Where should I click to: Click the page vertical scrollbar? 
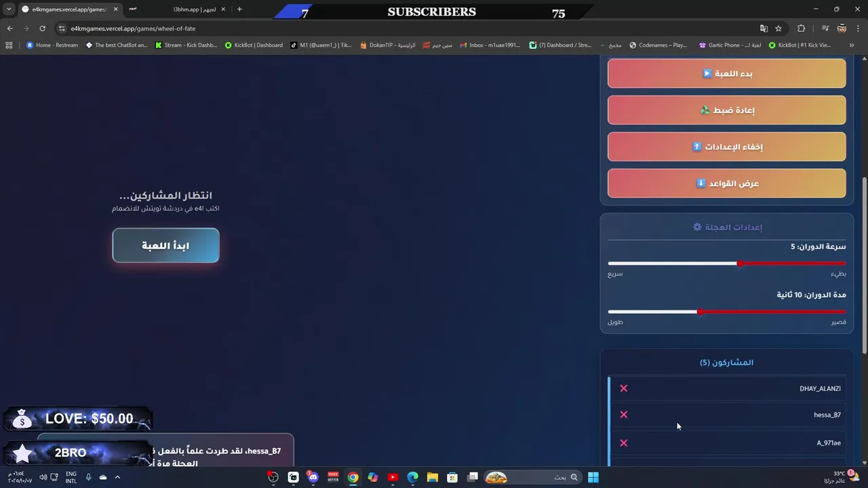click(864, 264)
